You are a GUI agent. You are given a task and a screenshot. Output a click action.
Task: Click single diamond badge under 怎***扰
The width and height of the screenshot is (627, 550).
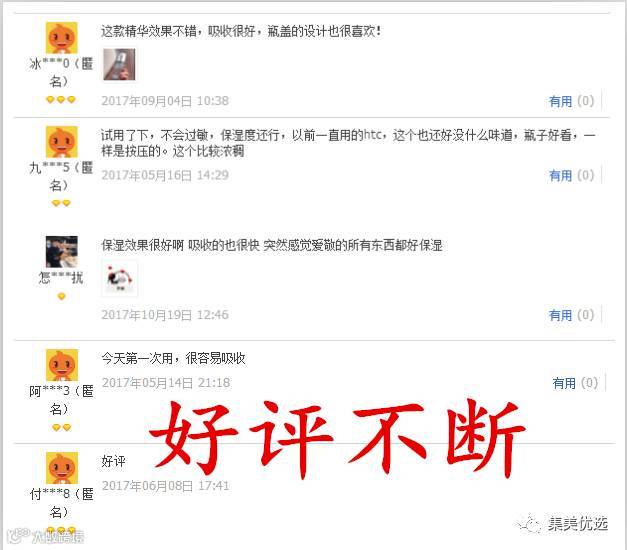[61, 296]
